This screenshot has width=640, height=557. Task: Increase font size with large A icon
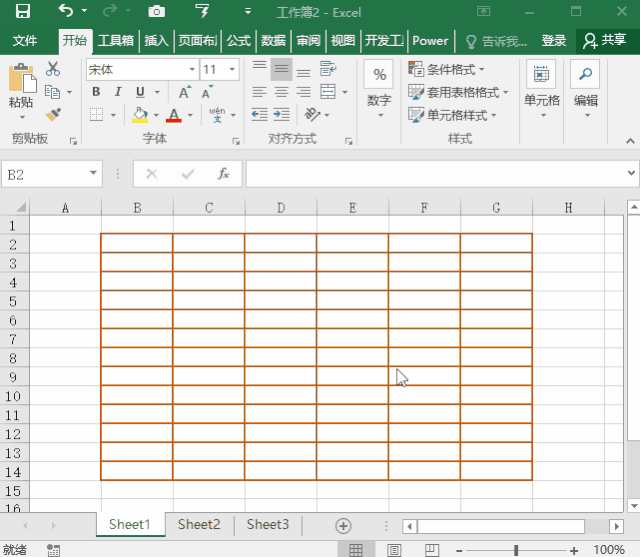pos(184,92)
